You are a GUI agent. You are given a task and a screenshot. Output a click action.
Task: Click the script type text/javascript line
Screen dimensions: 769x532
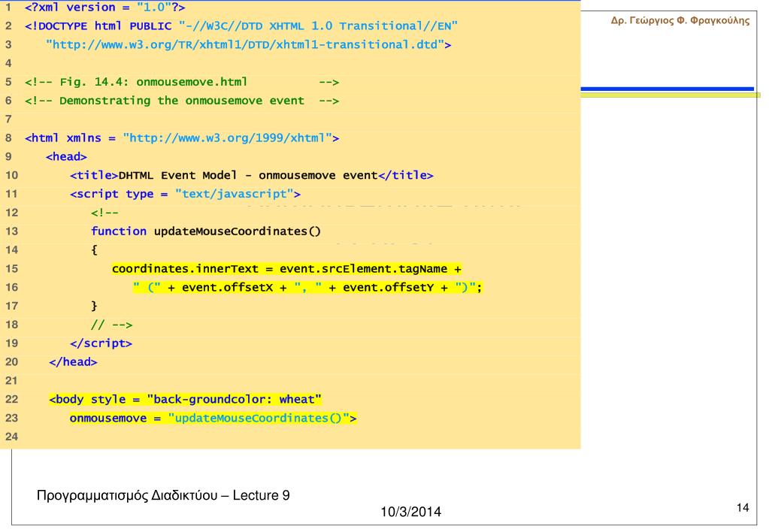click(x=186, y=194)
